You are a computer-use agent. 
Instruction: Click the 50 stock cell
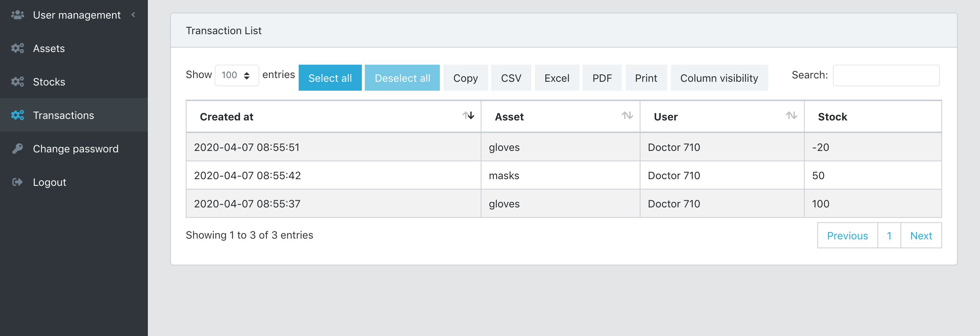[873, 175]
